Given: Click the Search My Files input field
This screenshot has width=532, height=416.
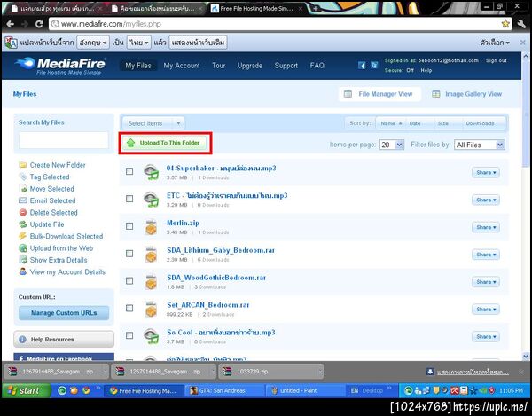Looking at the screenshot, I should (64, 140).
